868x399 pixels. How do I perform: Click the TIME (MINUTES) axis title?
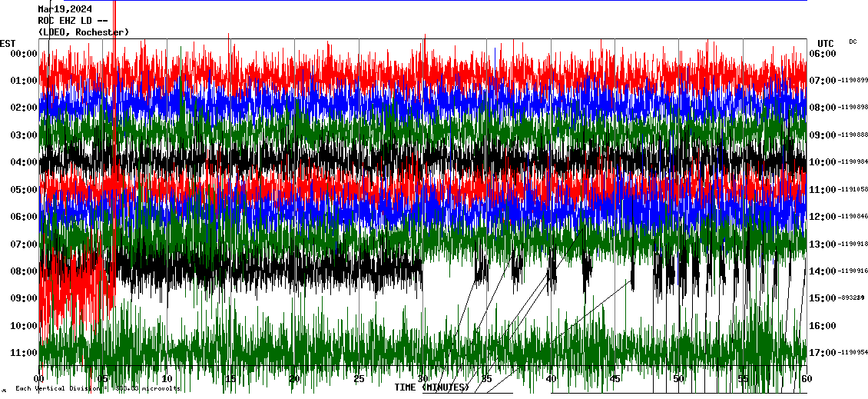coord(432,387)
